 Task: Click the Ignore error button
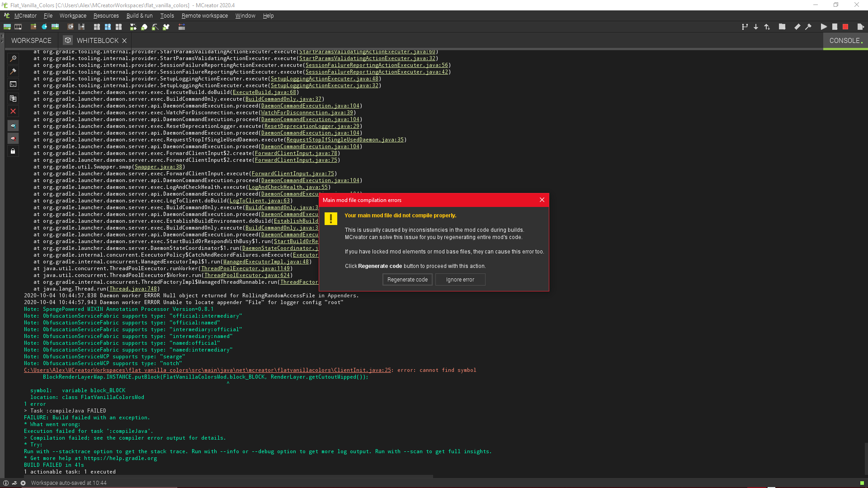pos(460,279)
